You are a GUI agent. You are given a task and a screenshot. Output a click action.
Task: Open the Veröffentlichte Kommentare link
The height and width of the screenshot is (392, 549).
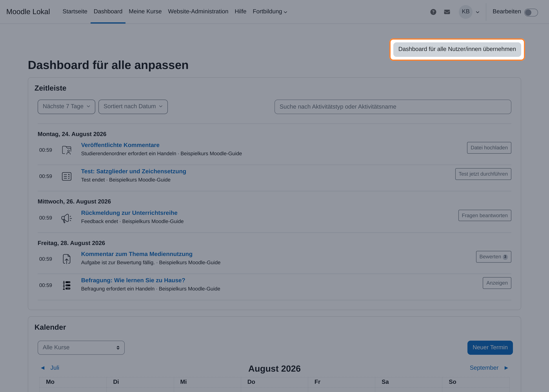click(x=120, y=145)
